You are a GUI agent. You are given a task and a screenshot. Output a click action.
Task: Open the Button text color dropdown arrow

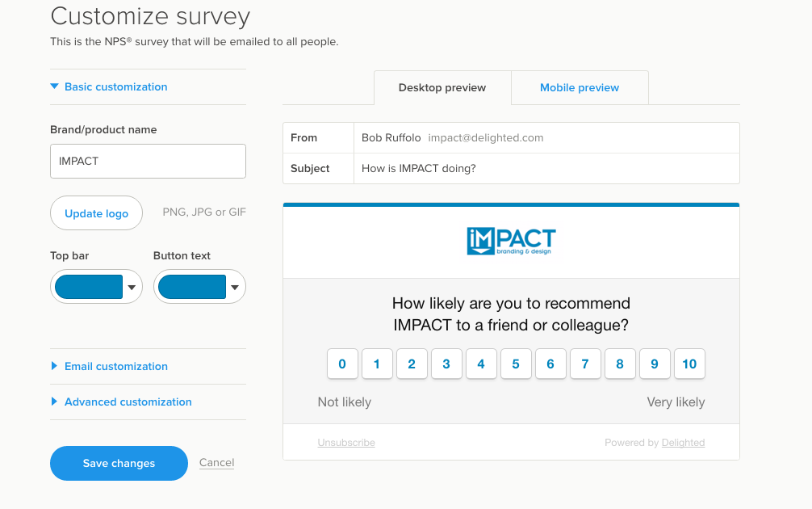coord(235,287)
